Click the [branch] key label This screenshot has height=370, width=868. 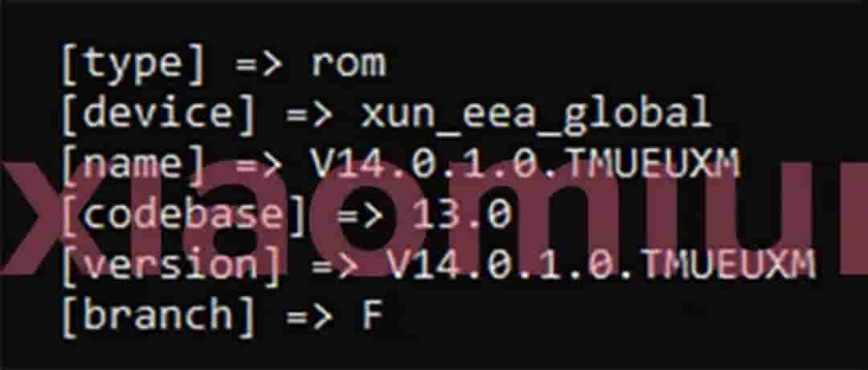click(158, 318)
